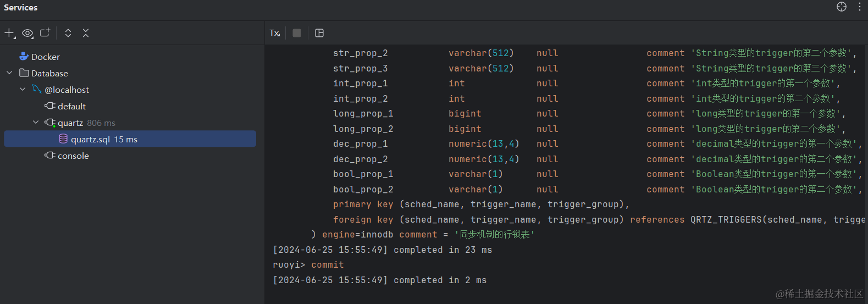Open the Services panel options menu
Viewport: 868px width, 304px height.
(860, 7)
